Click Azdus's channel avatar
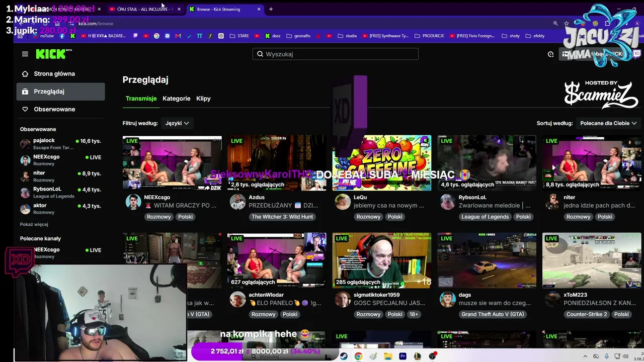The width and height of the screenshot is (644, 362). pos(238,202)
